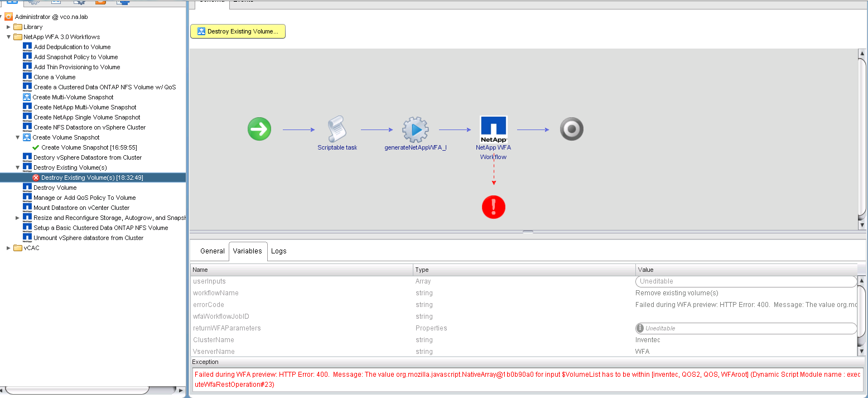Click NetApp icon beside Unmount vSphere datastore from Cluster
The image size is (868, 398).
(x=27, y=238)
